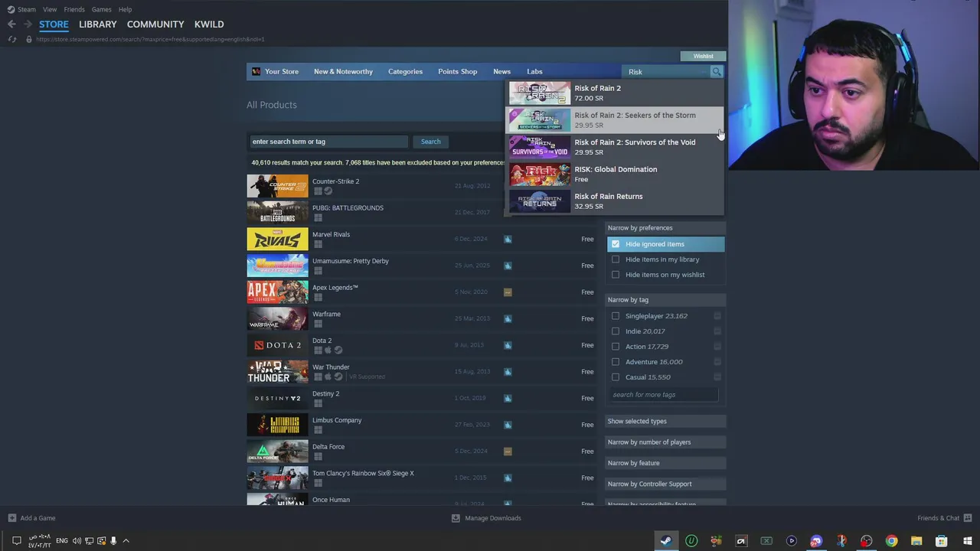Click the Steam logo icon next to Your Store
980x551 pixels.
[256, 72]
